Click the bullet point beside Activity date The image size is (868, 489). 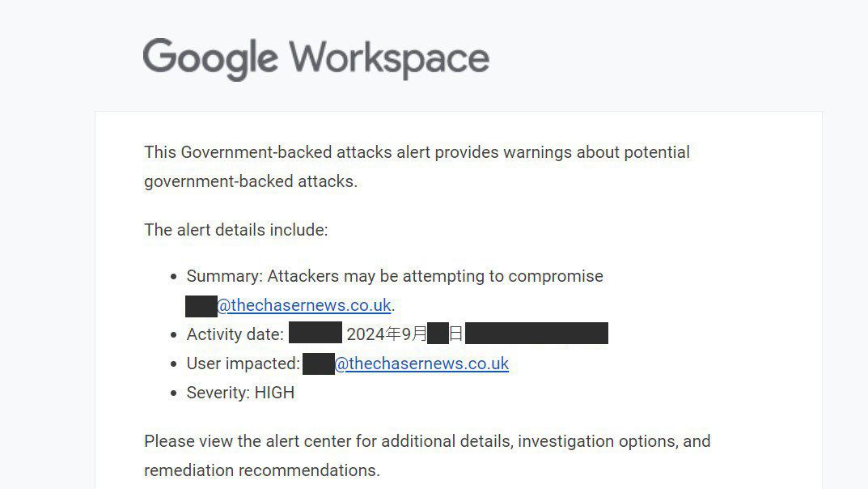[173, 335]
